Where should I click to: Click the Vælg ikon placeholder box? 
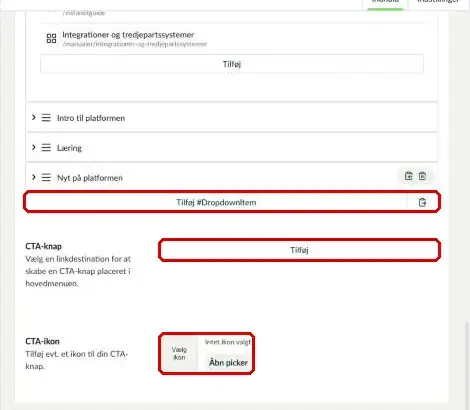point(179,353)
